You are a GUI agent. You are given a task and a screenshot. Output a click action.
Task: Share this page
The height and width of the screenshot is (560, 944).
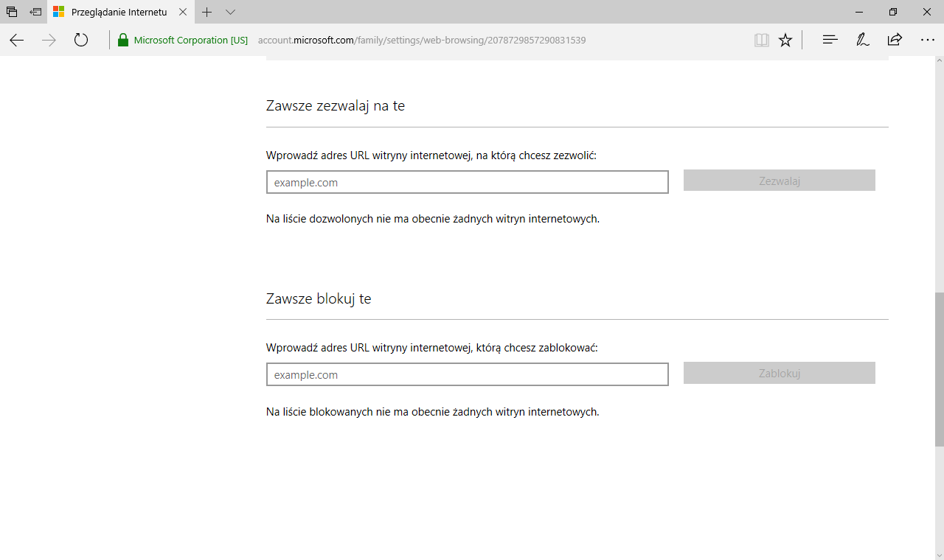coord(895,41)
